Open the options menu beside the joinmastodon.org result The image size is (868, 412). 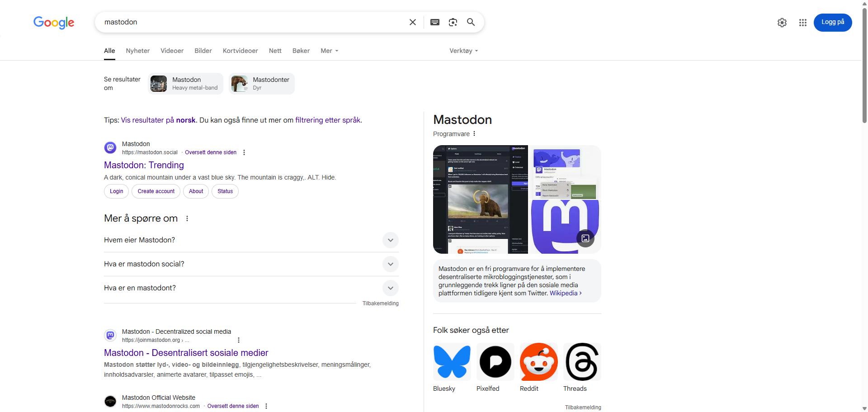click(x=239, y=340)
